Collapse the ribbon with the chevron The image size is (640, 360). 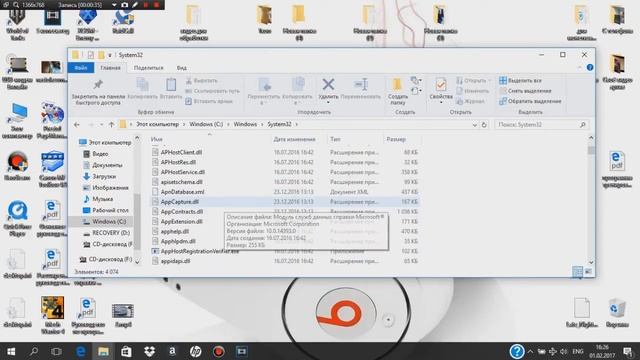[580, 67]
